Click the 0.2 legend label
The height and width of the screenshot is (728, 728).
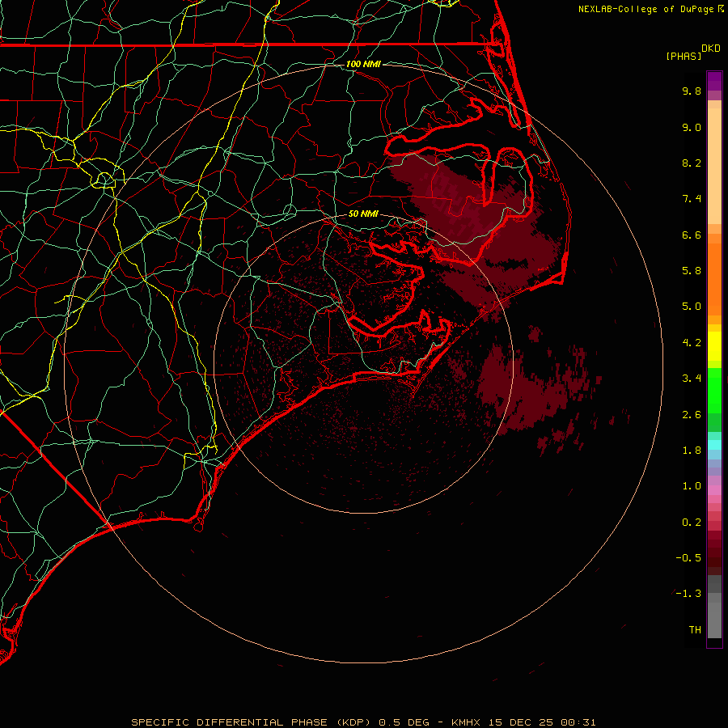click(692, 523)
